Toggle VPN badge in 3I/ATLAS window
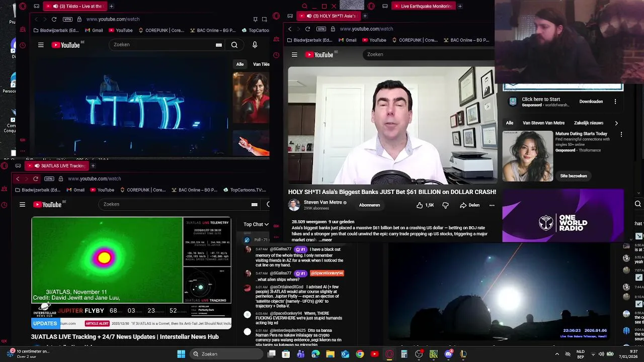Screen dimensions: 644x362 49,178
